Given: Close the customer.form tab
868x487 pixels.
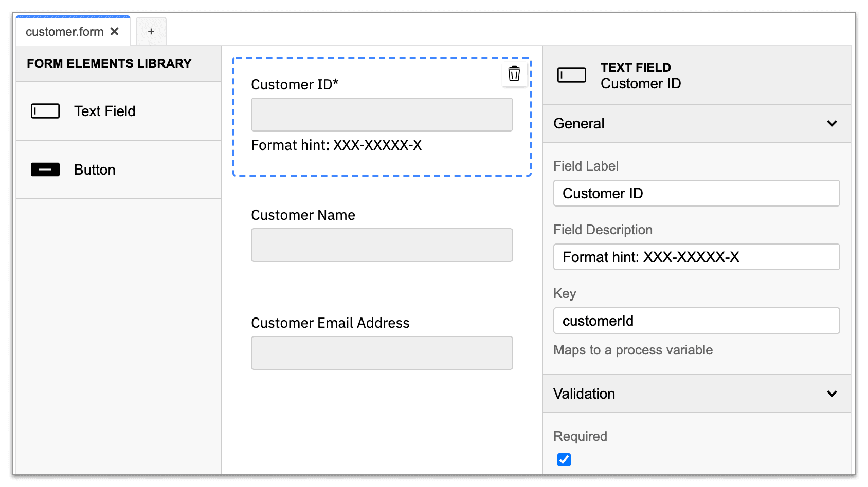Looking at the screenshot, I should click(115, 31).
